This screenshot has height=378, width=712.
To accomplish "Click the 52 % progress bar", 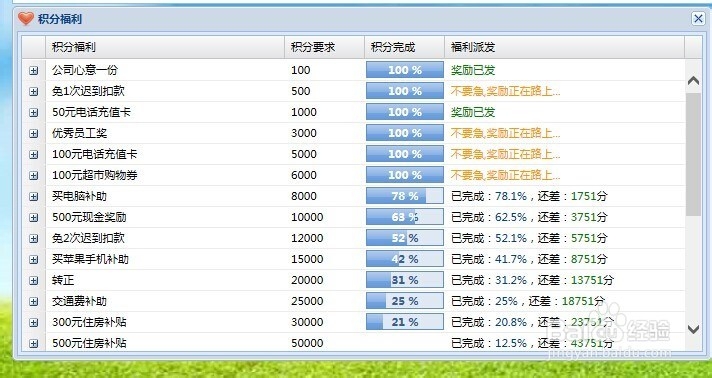I will 405,238.
